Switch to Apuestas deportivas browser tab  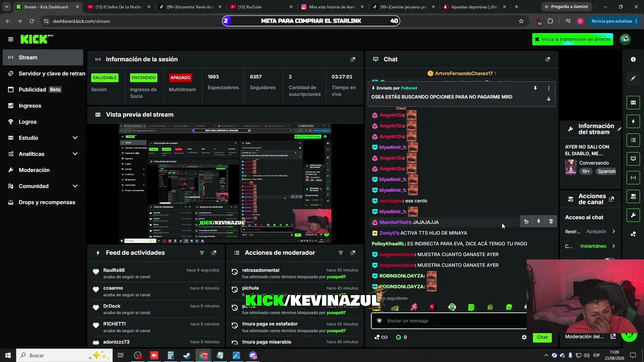pos(475,7)
